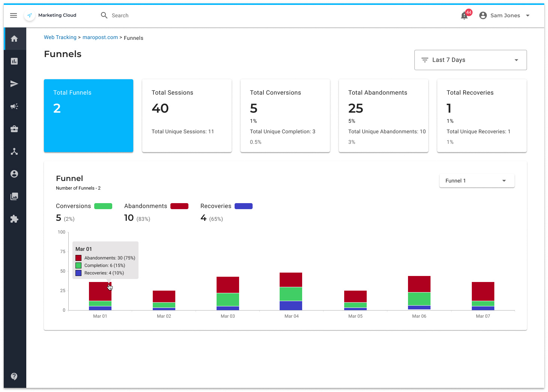Click the help question mark button
The image size is (548, 392).
[14, 376]
